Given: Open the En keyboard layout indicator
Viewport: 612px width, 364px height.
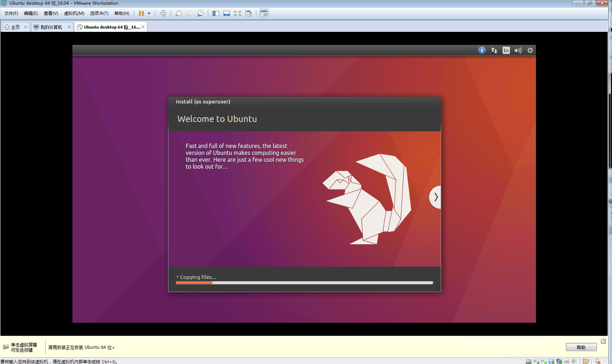Looking at the screenshot, I should click(506, 50).
